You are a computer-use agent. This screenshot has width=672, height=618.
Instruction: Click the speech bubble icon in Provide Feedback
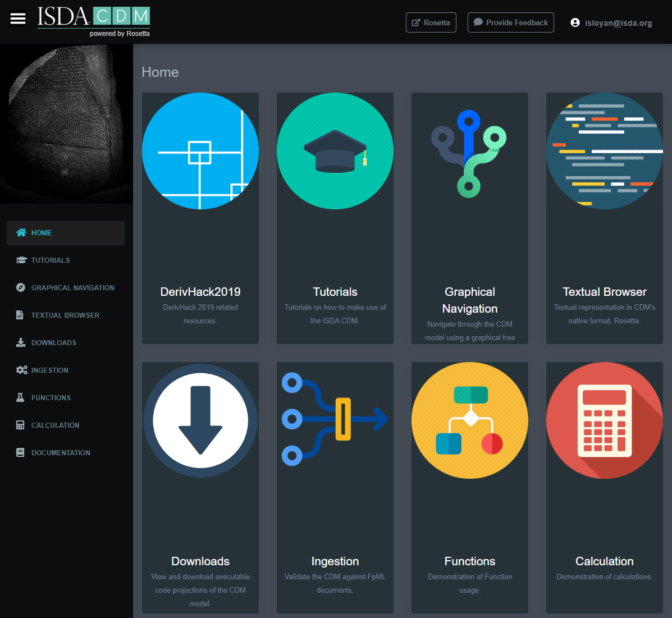coord(478,22)
